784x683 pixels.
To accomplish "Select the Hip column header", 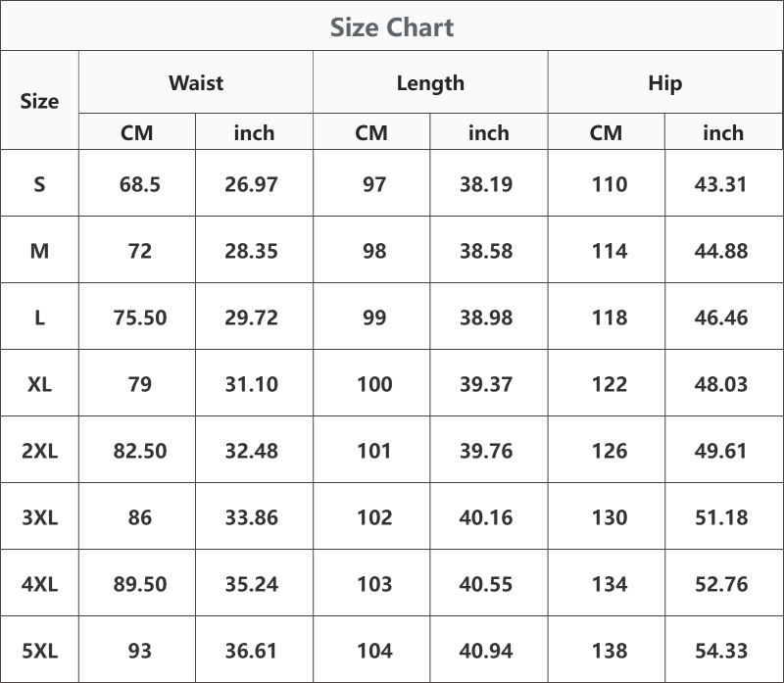I will [665, 83].
